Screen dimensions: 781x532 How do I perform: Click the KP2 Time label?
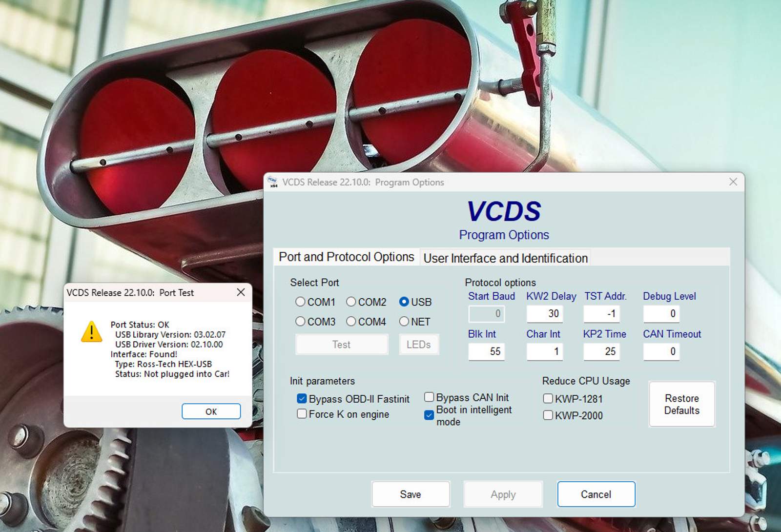click(x=604, y=334)
